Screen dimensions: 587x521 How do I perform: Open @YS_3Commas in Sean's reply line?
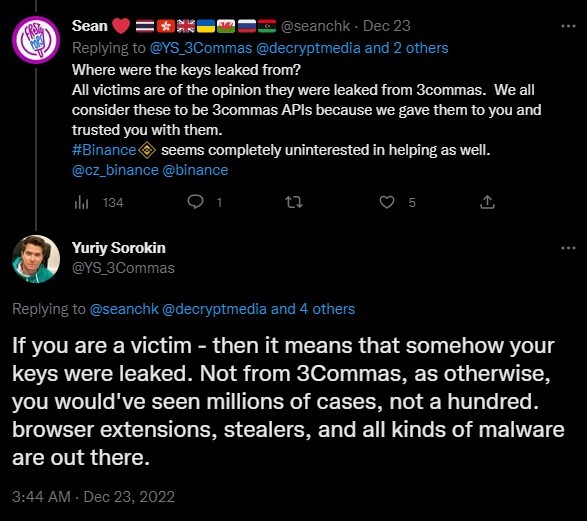(x=201, y=48)
